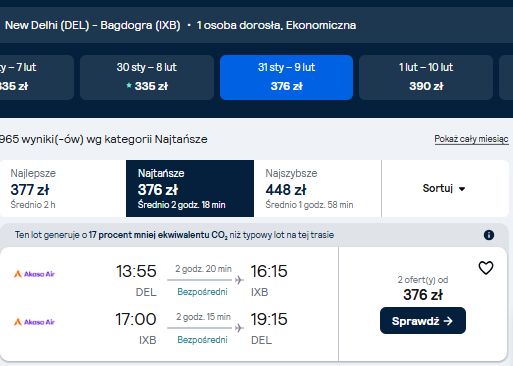This screenshot has height=366, width=513.
Task: Click the Akasa Air logo on outbound flight
Action: pyautogui.click(x=34, y=274)
